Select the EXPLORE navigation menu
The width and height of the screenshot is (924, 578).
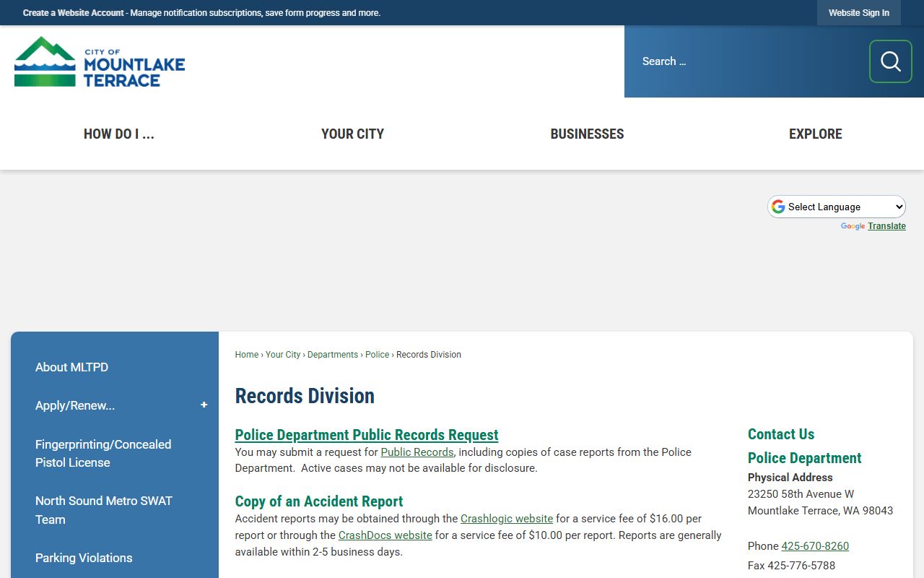tap(815, 134)
